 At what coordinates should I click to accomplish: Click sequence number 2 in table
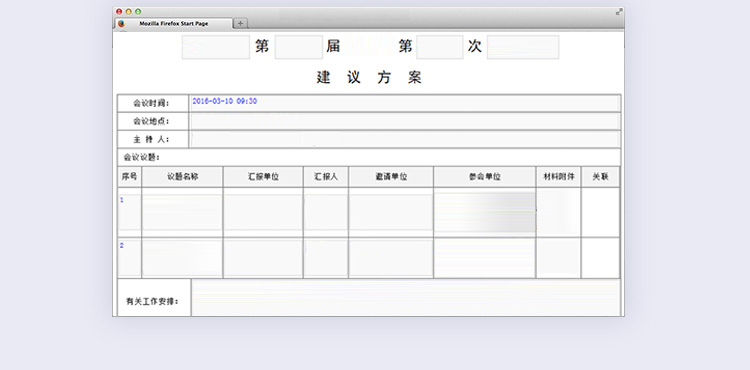(x=121, y=246)
